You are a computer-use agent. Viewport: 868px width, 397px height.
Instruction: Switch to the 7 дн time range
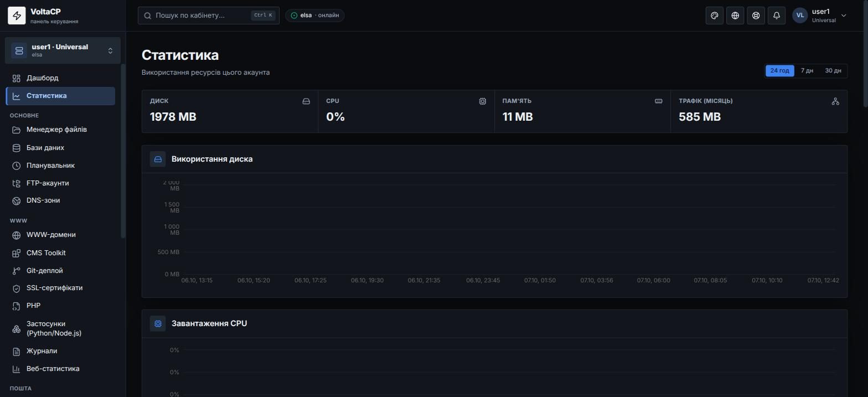point(807,71)
